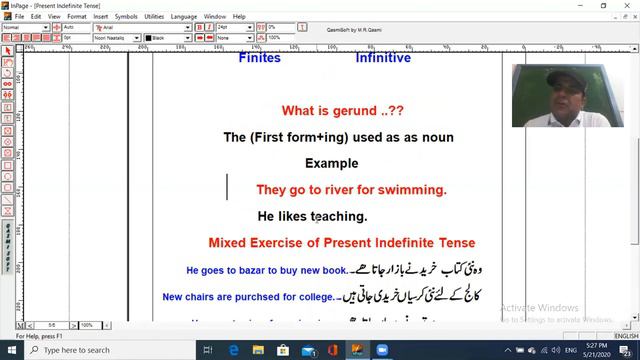Viewport: 640px width, 360px height.
Task: Open the Help menu
Action: pos(239,17)
